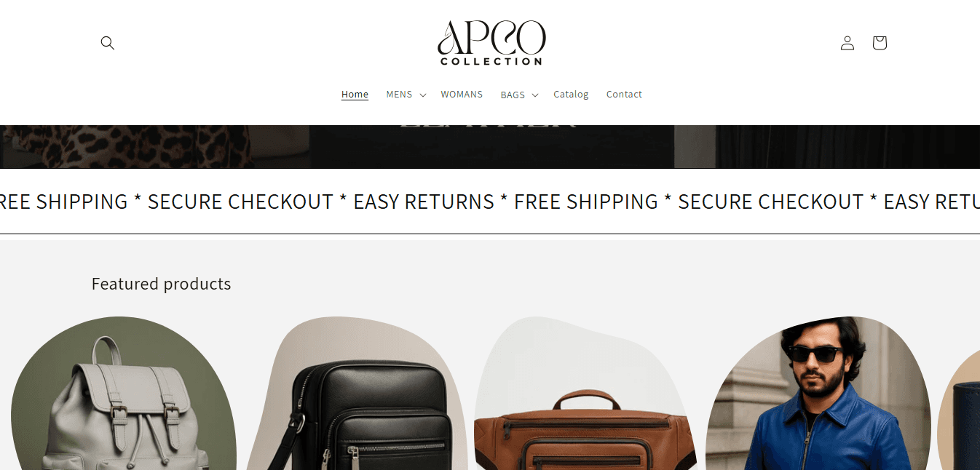Click the scrolling Free Shipping banner
The image size is (980, 470).
(x=490, y=202)
